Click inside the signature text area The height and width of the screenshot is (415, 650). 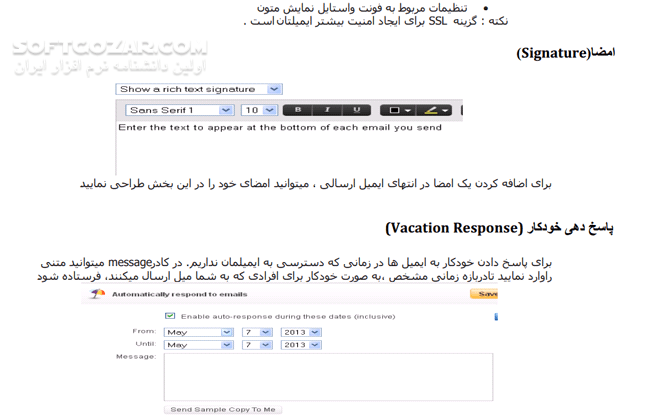[289, 149]
